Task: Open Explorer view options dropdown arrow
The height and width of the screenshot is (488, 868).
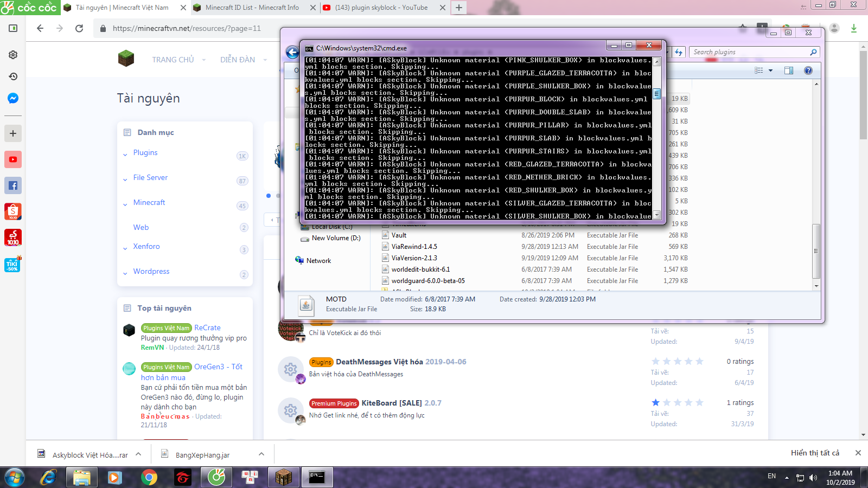Action: 770,70
